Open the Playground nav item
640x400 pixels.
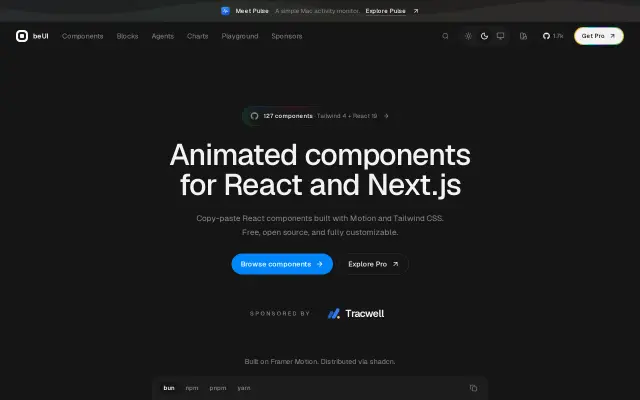[240, 36]
